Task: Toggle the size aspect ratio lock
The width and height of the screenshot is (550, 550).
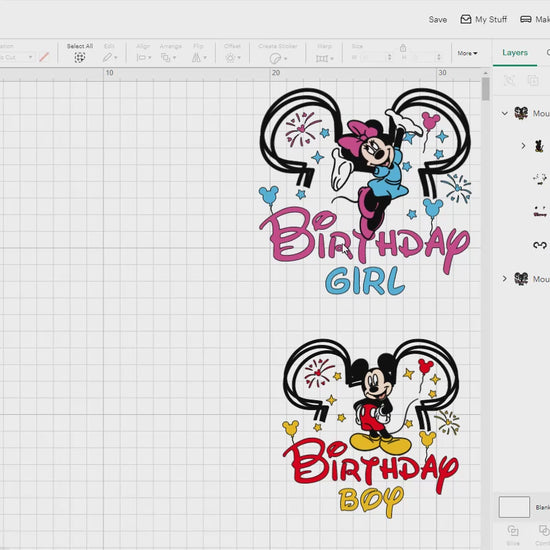Action: point(403,48)
